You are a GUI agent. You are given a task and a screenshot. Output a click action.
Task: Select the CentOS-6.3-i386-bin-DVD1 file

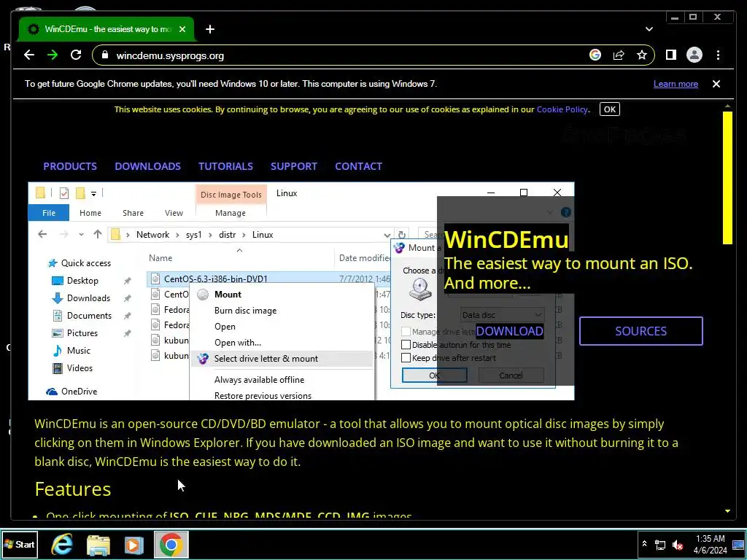coord(215,279)
